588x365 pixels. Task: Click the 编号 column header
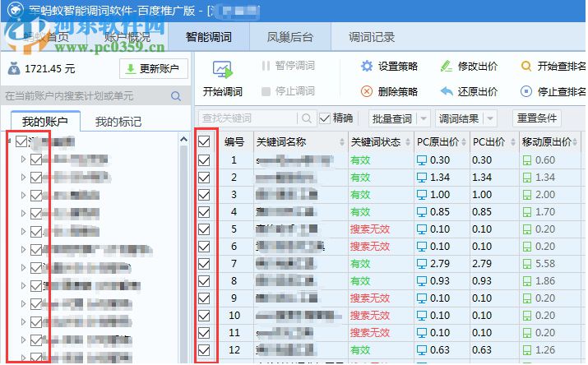click(234, 142)
